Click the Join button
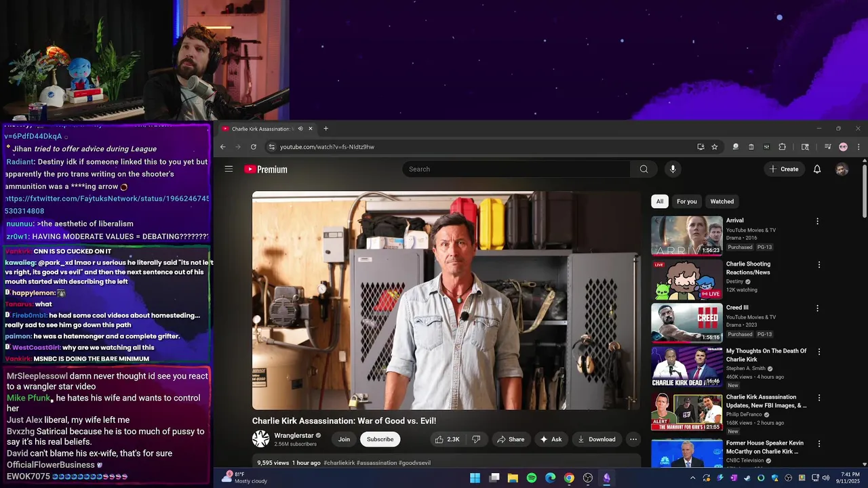This screenshot has height=488, width=868. (344, 439)
